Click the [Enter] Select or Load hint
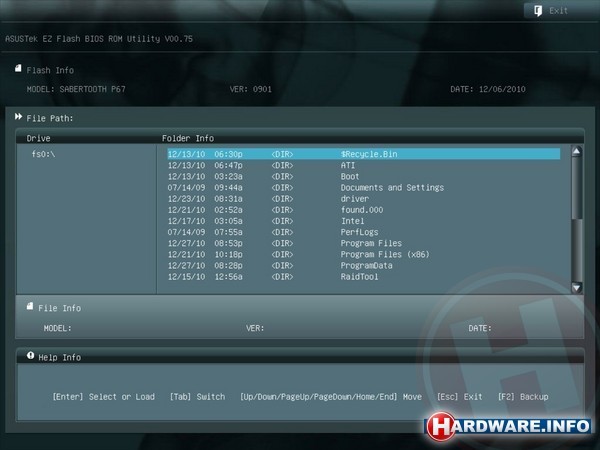Image resolution: width=600 pixels, height=450 pixels. tap(104, 397)
